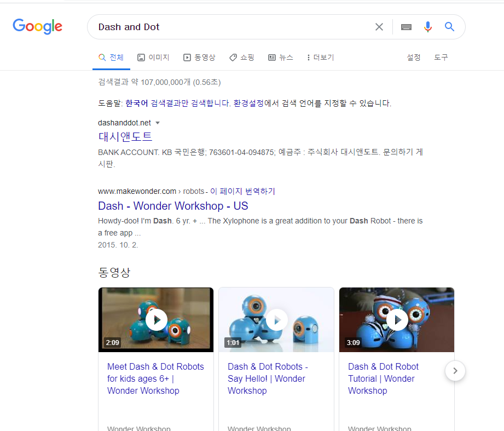The image size is (504, 431).
Task: Click 이 페이지 번역하기 link
Action: (x=242, y=191)
